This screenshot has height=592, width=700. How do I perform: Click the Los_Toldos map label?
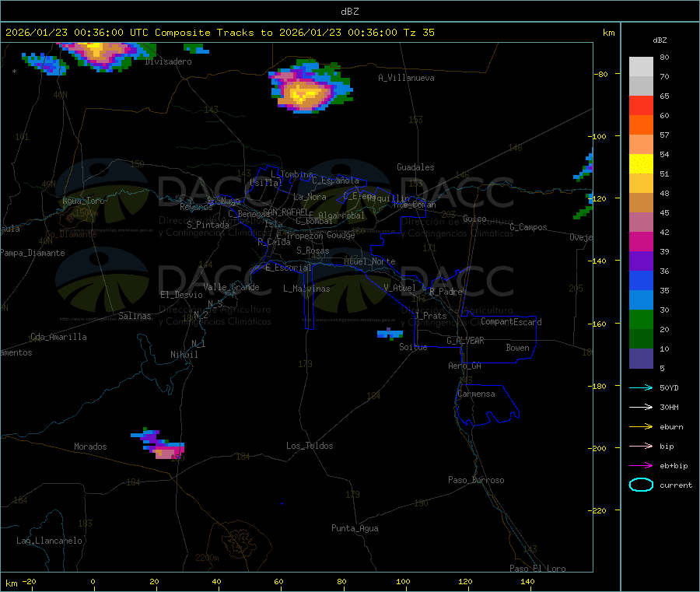click(310, 446)
